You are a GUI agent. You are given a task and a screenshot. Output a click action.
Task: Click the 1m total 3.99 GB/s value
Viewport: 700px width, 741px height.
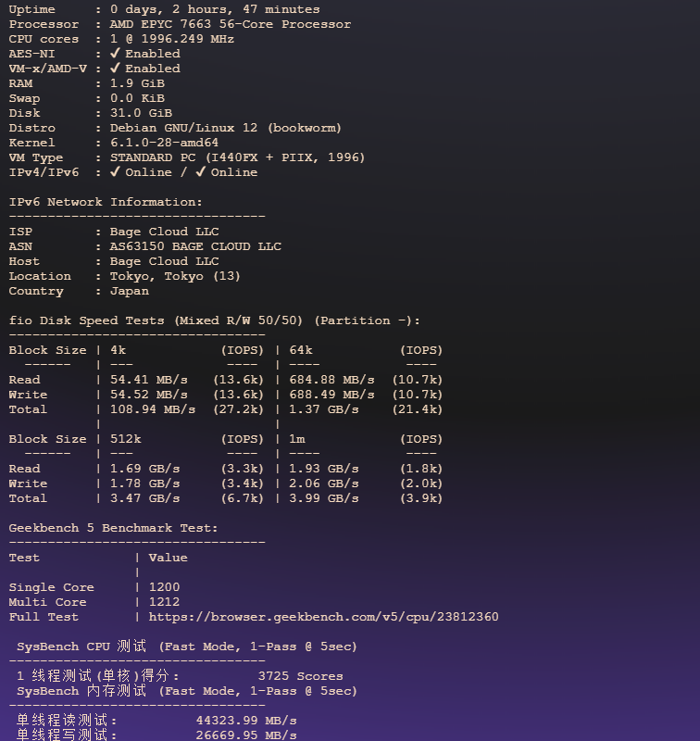click(x=324, y=498)
